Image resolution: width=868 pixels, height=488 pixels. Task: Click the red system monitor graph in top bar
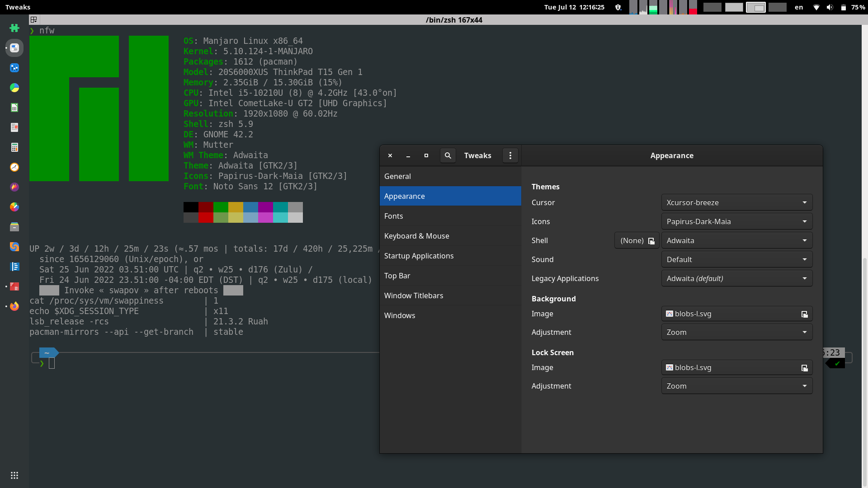tap(693, 7)
